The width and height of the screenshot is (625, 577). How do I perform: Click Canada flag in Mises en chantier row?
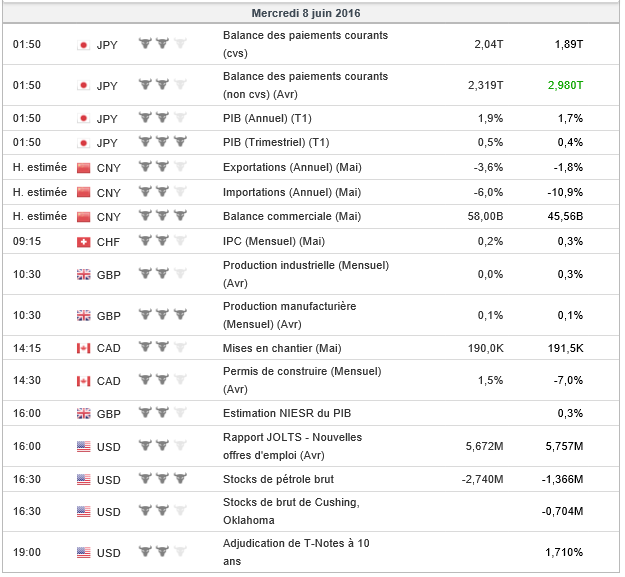point(84,348)
